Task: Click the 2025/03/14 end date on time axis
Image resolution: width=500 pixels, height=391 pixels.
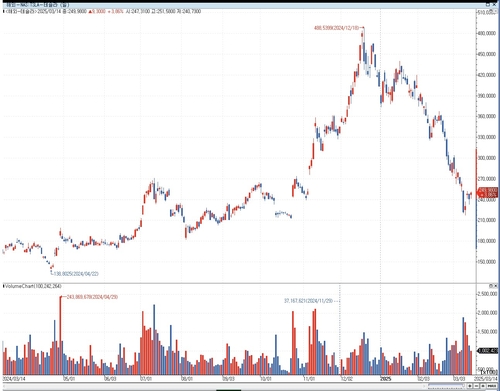Action: point(486,379)
